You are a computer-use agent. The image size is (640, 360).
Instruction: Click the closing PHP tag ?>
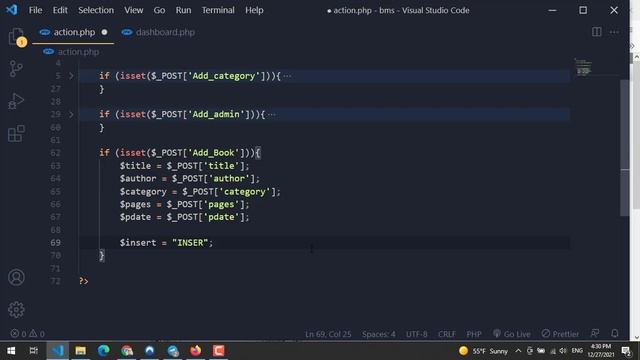(x=84, y=281)
